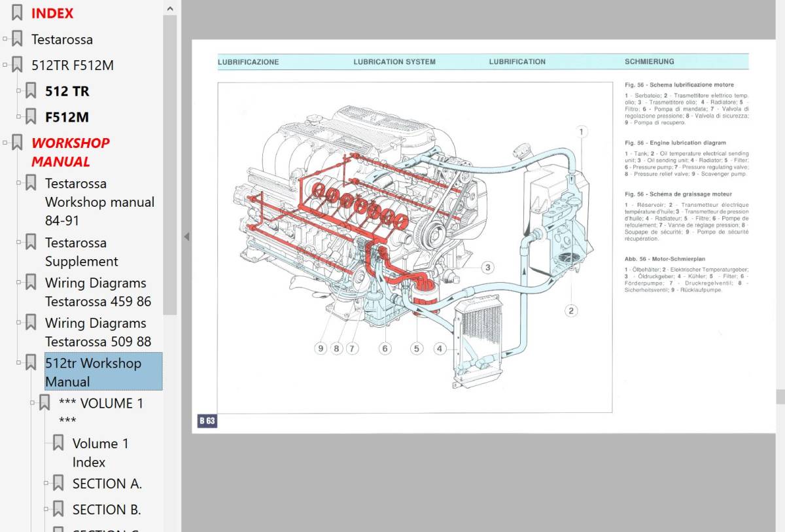The width and height of the screenshot is (785, 532).
Task: Jump to the SECTION B. bookmark
Action: 107,509
